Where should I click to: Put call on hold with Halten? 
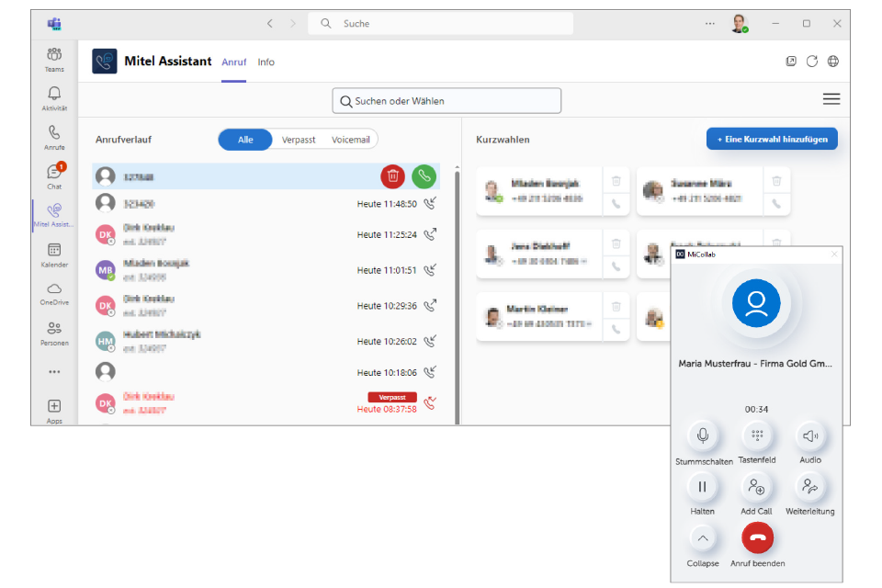pyautogui.click(x=702, y=487)
